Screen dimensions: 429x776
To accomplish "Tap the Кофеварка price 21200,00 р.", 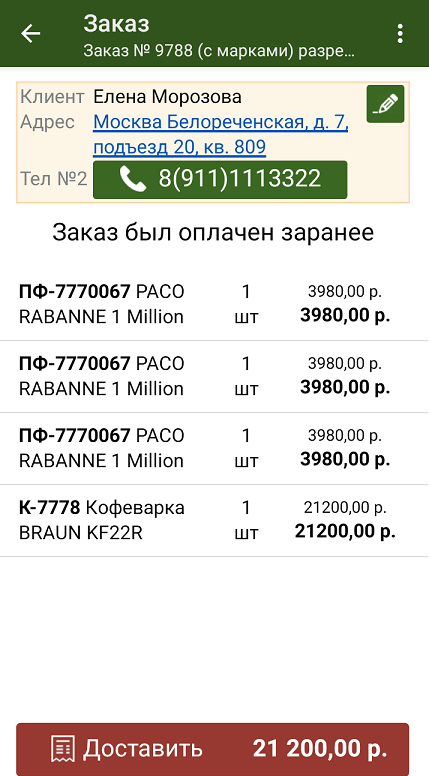I will click(x=345, y=507).
